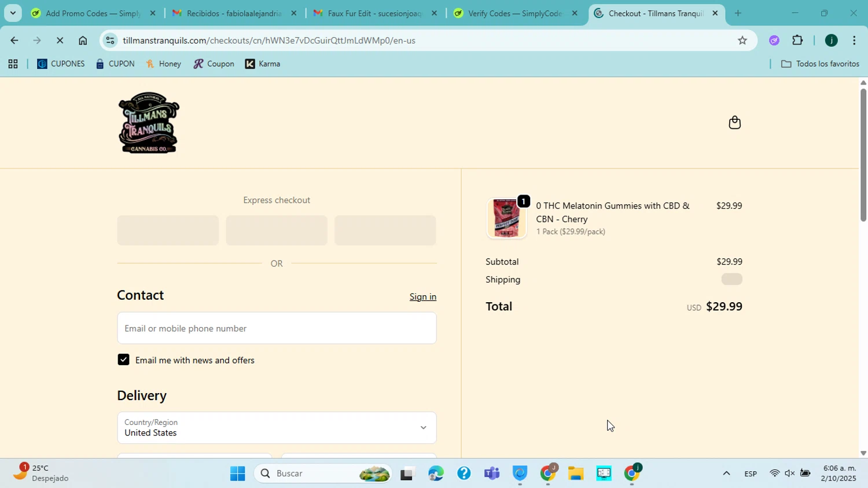The height and width of the screenshot is (488, 868).
Task: View site information icon in address bar
Action: pos(111,41)
